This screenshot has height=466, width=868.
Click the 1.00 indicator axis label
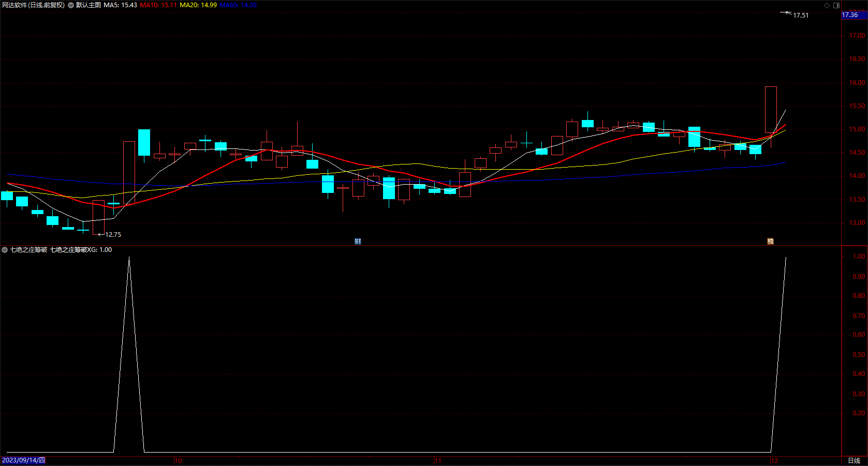[x=859, y=257]
